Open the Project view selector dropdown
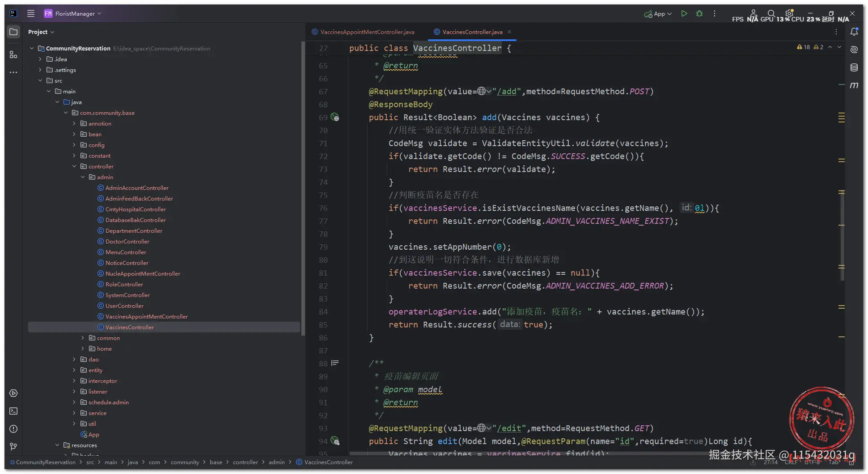Image resolution: width=868 pixels, height=474 pixels. click(x=41, y=32)
